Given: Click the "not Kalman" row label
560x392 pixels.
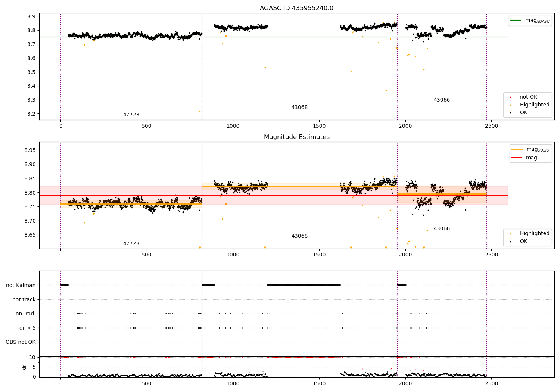Looking at the screenshot, I should tap(21, 286).
